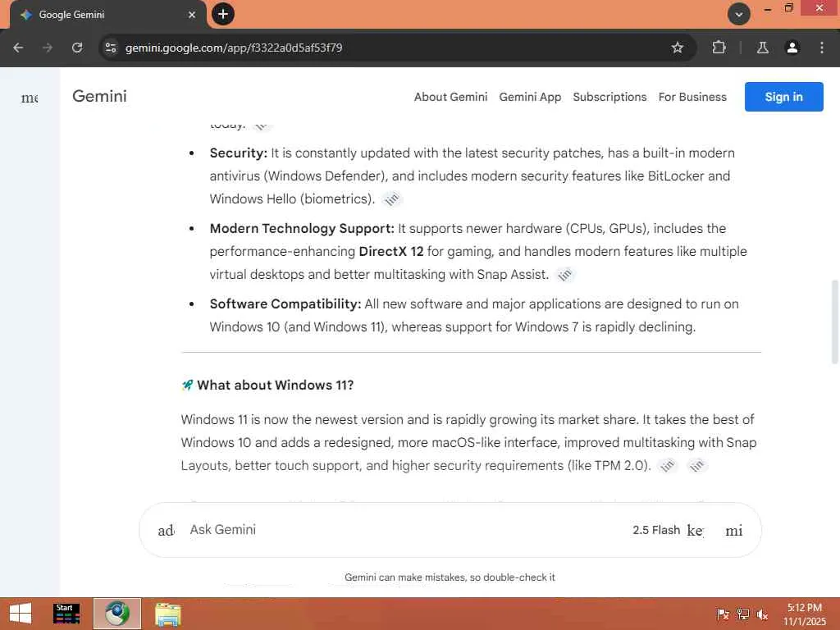The width and height of the screenshot is (840, 630).
Task: Open Chrome three-dot menu
Action: tap(822, 48)
